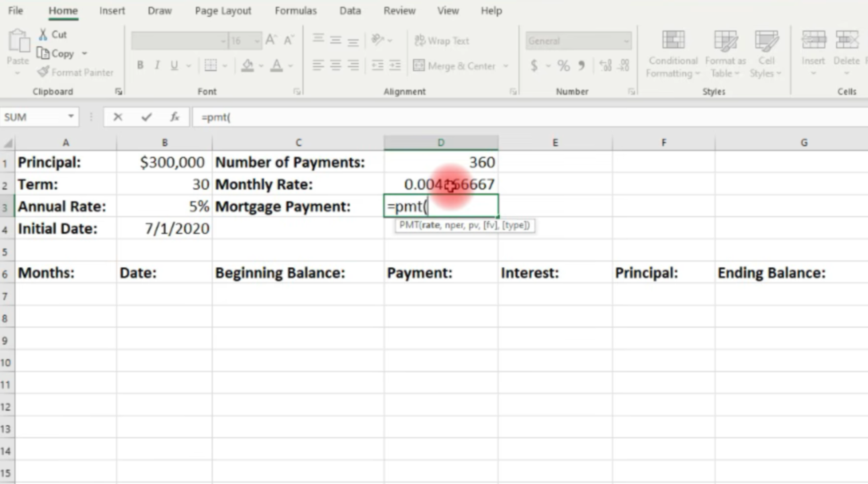The width and height of the screenshot is (868, 484).
Task: Increase the cell indent
Action: coord(395,65)
